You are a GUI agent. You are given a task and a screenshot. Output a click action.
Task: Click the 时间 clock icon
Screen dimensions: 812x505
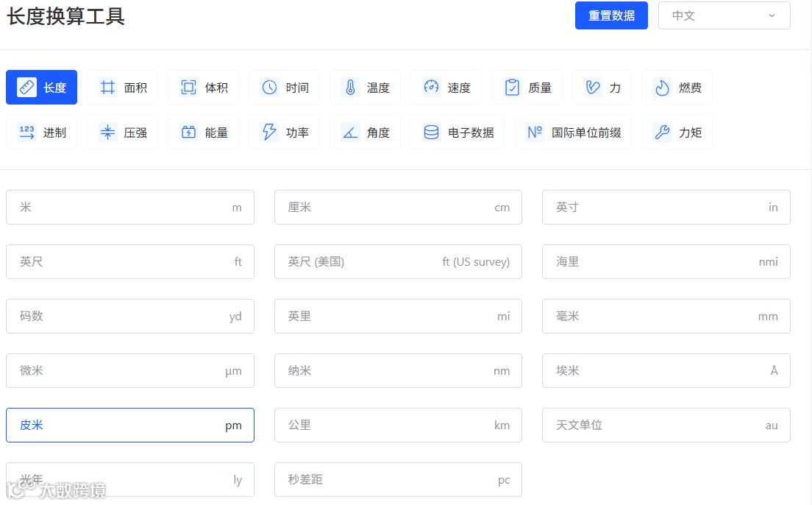269,88
